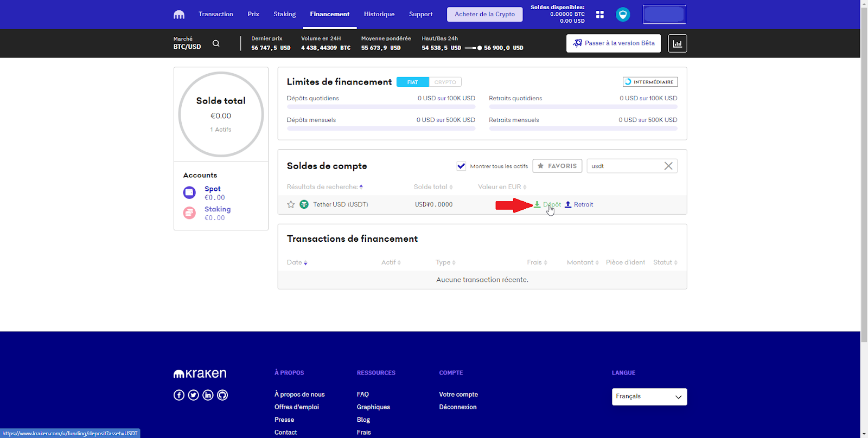Open the apps grid icon
This screenshot has height=438, width=868.
[x=600, y=15]
